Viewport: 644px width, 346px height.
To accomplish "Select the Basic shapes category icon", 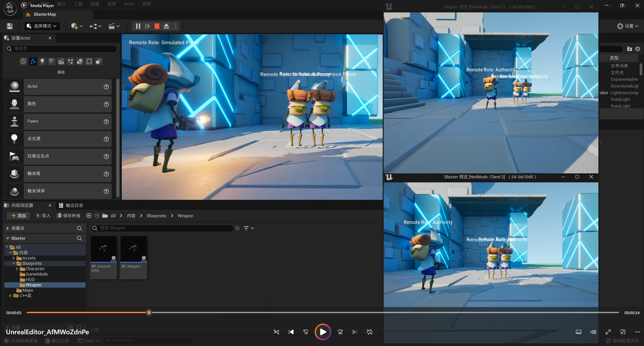I will (33, 61).
